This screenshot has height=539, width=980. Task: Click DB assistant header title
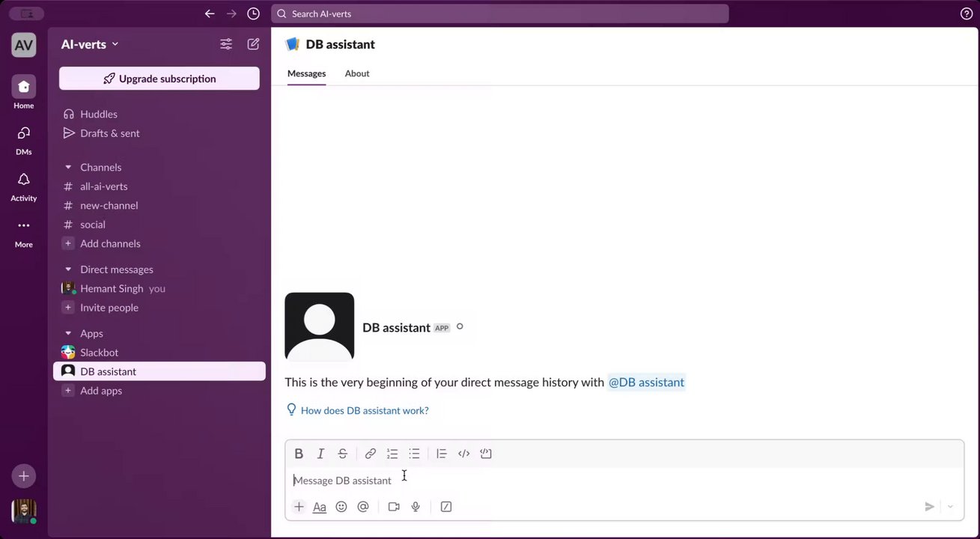coord(340,44)
